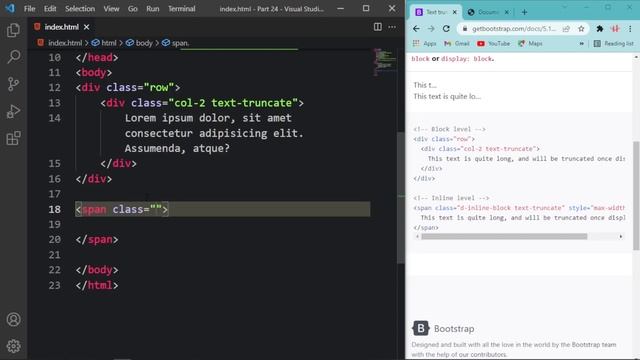This screenshot has height=360, width=640.
Task: Click the editor vertical scrollbar
Action: 400,197
